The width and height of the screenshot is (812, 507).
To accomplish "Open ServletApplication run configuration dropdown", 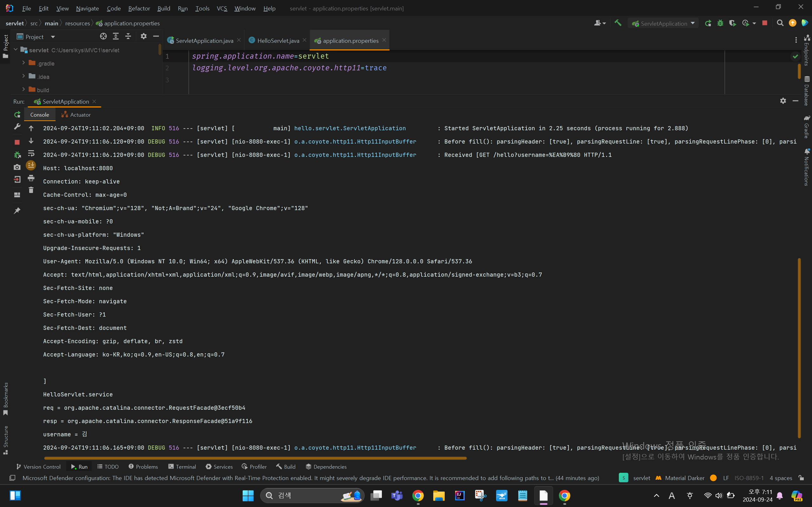I will pos(663,23).
